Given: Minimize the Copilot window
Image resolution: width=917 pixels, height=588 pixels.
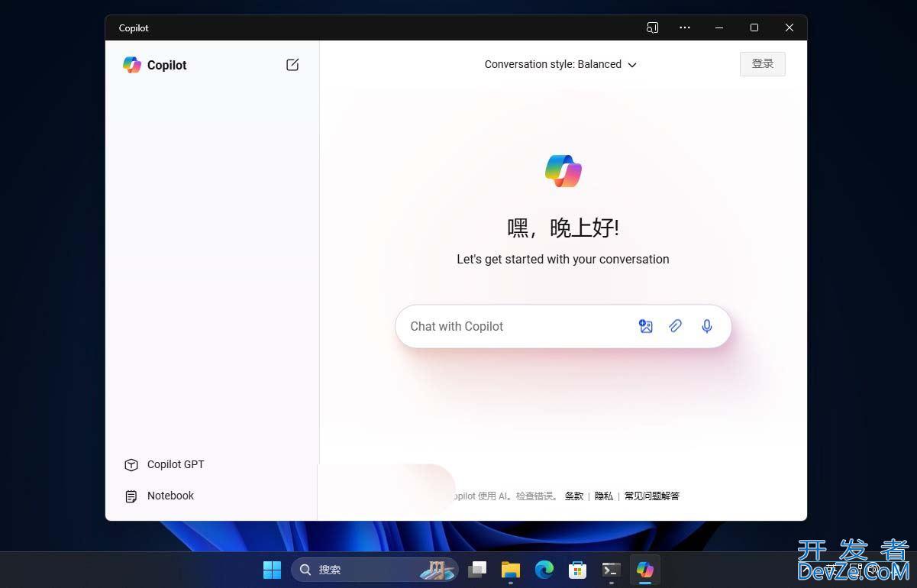Looking at the screenshot, I should [719, 27].
